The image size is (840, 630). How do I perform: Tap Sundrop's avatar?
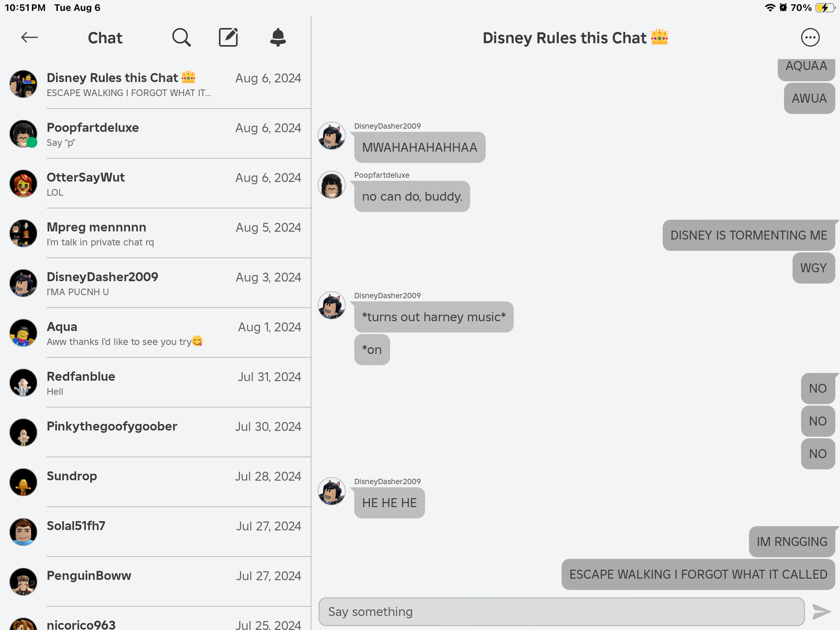(x=23, y=483)
